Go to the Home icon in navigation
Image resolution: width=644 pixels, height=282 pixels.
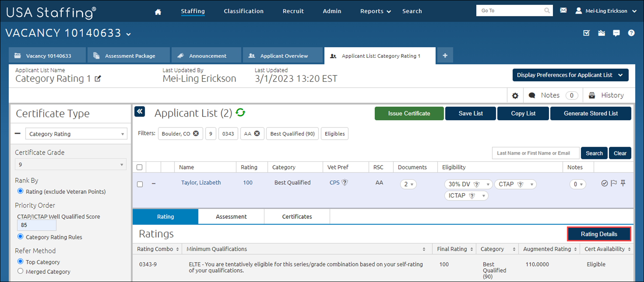[158, 12]
